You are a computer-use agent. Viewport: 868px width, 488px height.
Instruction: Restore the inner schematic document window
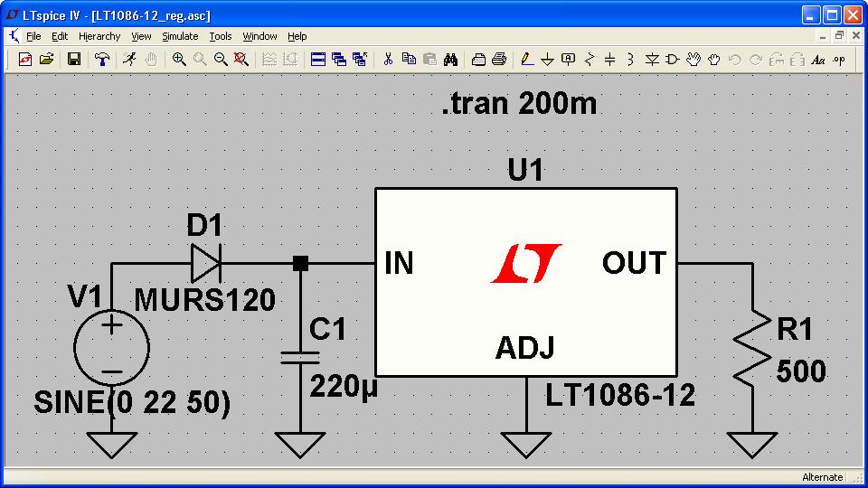839,36
